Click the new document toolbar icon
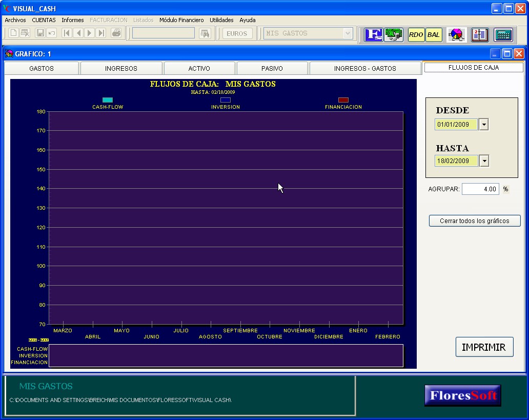 click(x=13, y=33)
